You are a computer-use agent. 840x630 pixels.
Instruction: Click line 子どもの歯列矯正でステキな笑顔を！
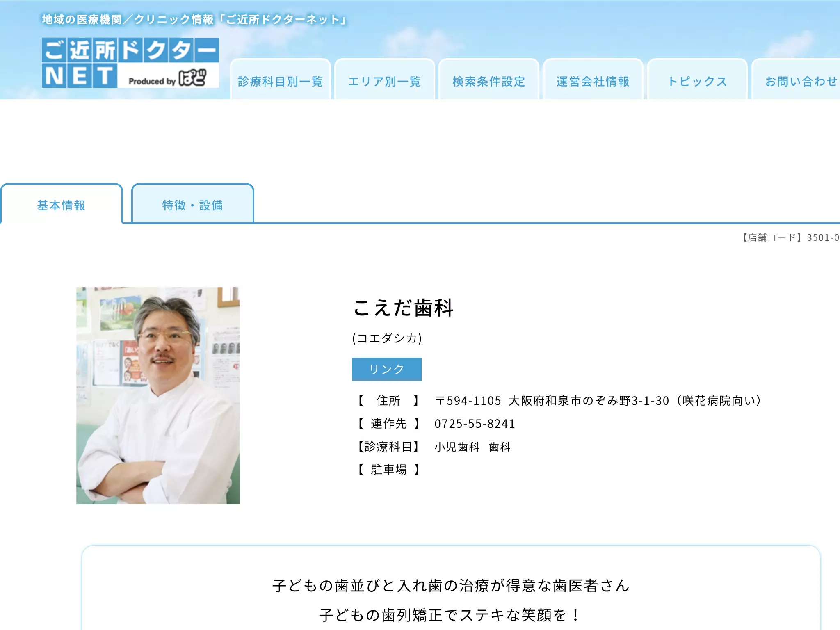tap(451, 615)
